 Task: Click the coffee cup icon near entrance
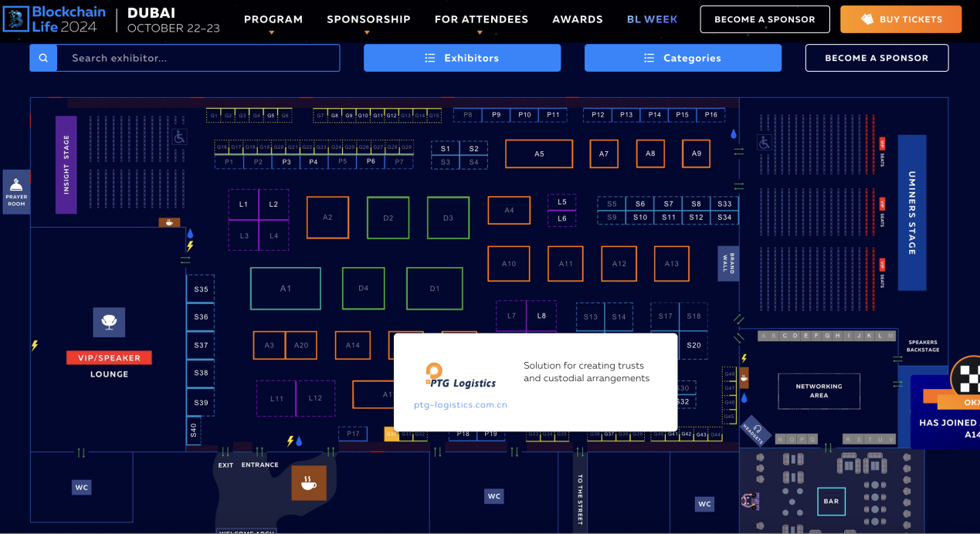308,483
